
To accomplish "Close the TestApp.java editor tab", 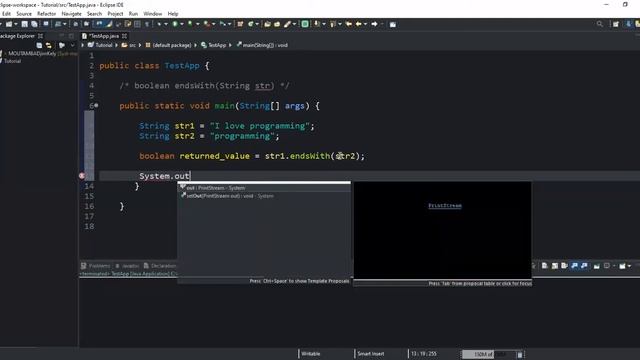I will (x=124, y=36).
